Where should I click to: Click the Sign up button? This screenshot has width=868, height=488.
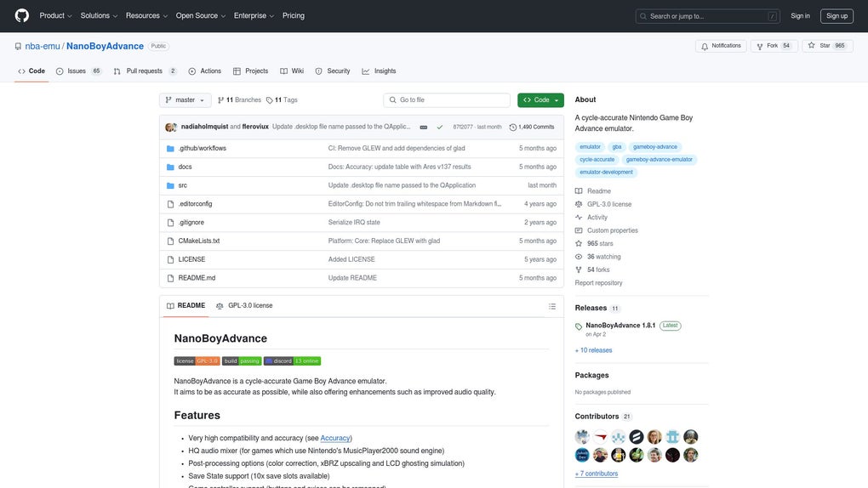pyautogui.click(x=837, y=15)
